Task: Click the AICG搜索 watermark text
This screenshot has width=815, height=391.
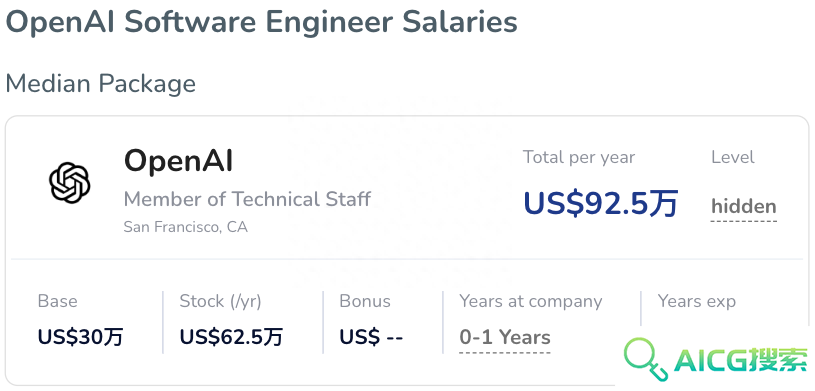Action: (x=741, y=360)
